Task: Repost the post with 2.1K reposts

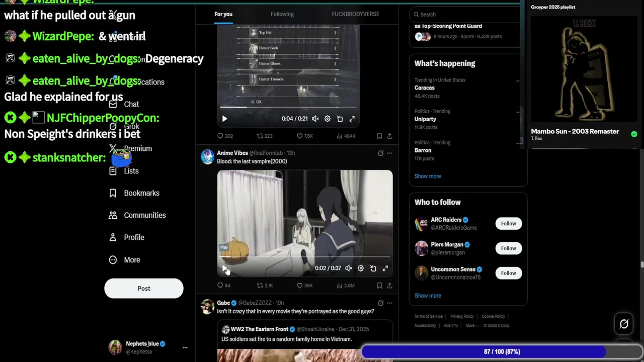Action: [265, 286]
